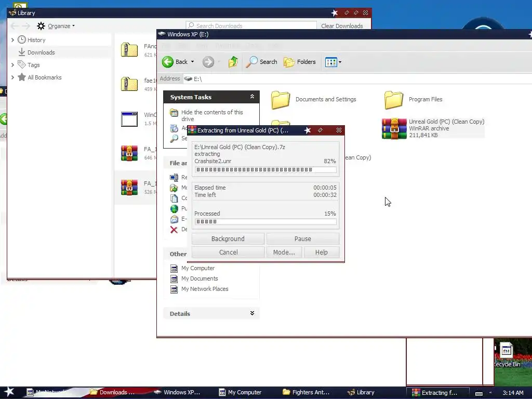Screen dimensions: 532x399
Task: Click the red X Delete task icon
Action: pyautogui.click(x=174, y=230)
